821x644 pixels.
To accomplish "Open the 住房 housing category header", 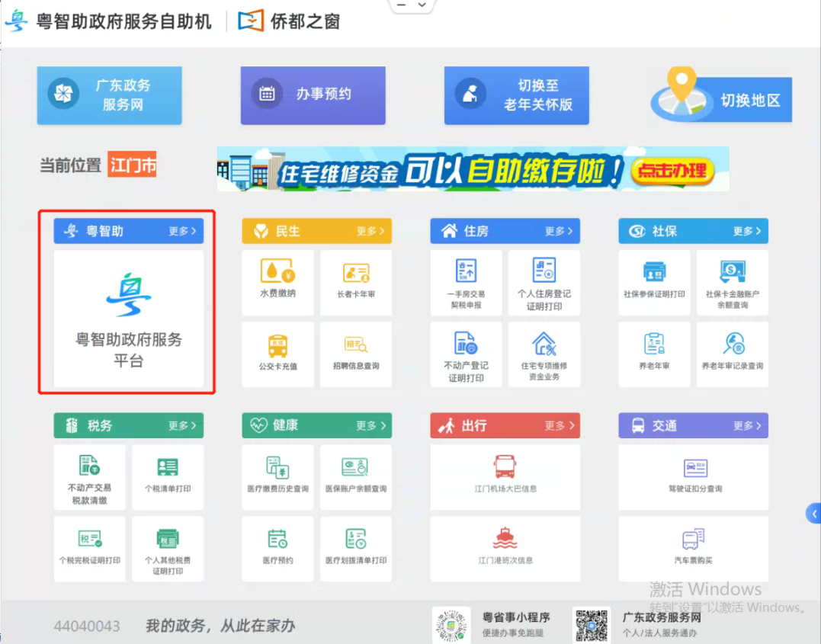I will 505,230.
